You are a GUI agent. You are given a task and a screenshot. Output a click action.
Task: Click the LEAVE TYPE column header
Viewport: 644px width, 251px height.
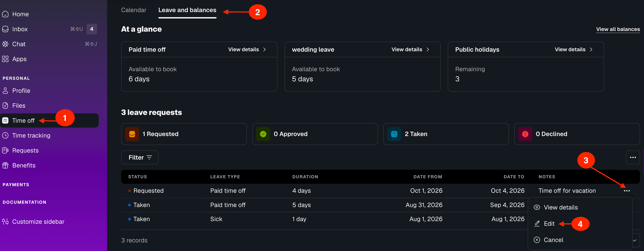(225, 177)
